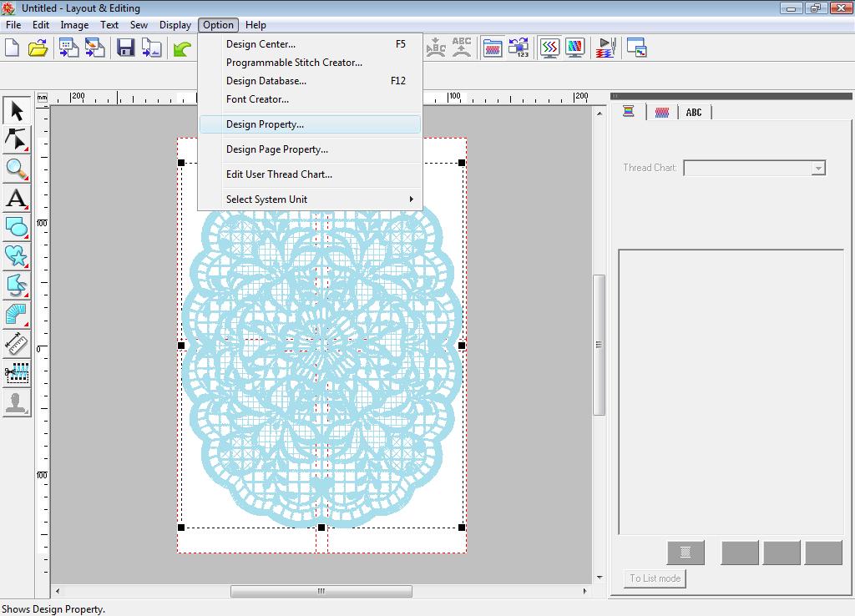The image size is (855, 616).
Task: Click the vertical scrollbar up arrow
Action: (x=600, y=114)
